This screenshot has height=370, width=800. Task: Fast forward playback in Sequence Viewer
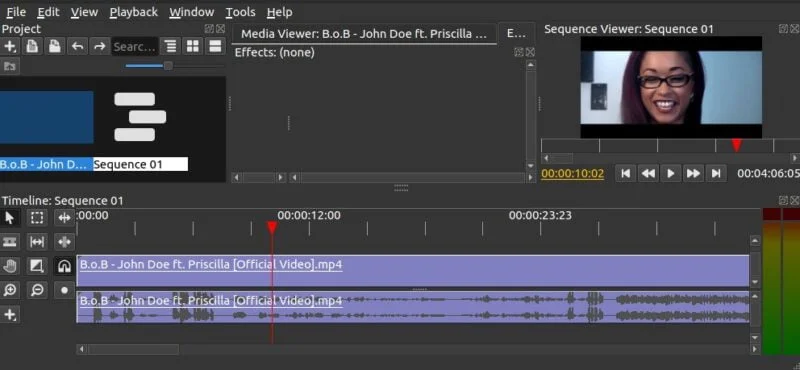(693, 174)
